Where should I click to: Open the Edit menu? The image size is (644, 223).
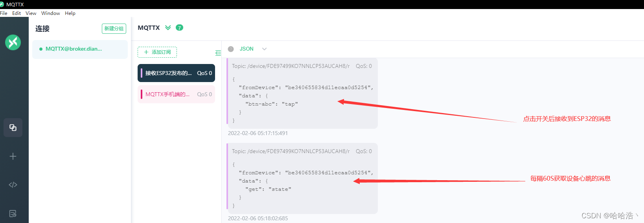(17, 13)
